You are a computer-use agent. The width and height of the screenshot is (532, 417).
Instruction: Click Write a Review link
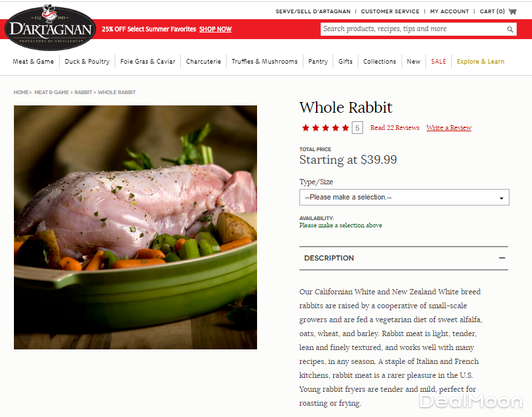coord(449,128)
